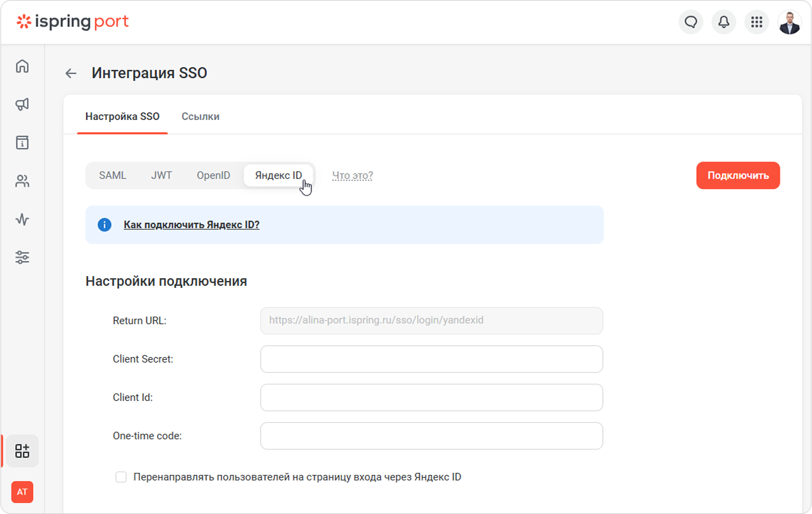Open the info page sidebar icon

(x=22, y=143)
